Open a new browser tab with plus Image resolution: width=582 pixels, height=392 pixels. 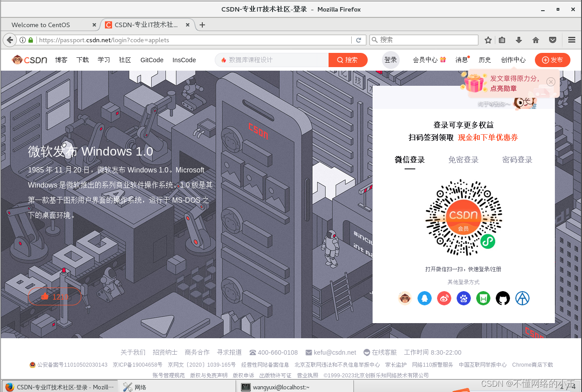202,25
